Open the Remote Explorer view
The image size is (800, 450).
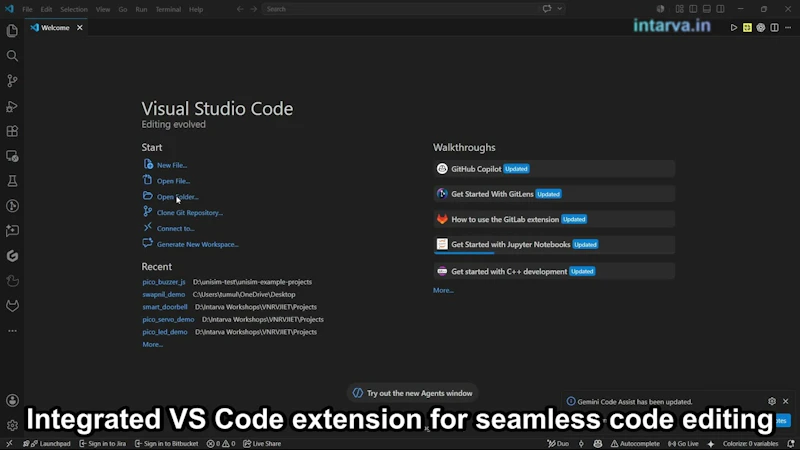coord(12,156)
